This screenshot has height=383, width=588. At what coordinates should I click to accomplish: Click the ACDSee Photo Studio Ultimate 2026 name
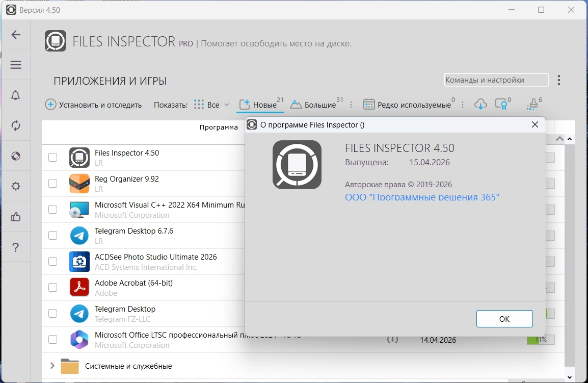155,257
